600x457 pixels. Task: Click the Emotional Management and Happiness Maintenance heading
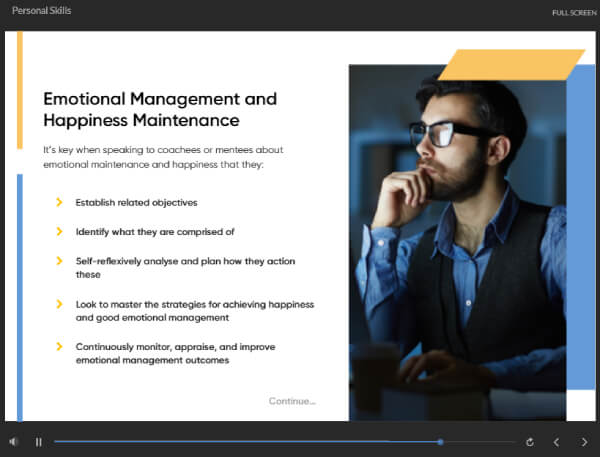tap(160, 110)
